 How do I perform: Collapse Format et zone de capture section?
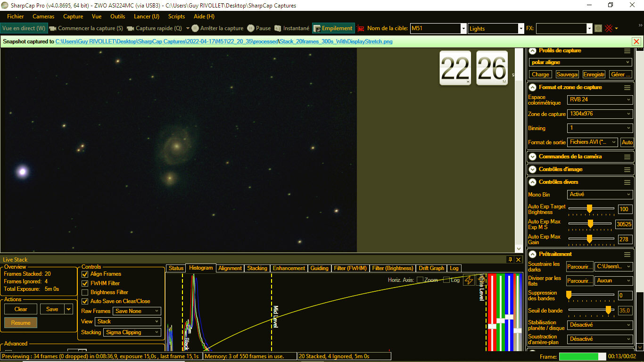pos(533,87)
